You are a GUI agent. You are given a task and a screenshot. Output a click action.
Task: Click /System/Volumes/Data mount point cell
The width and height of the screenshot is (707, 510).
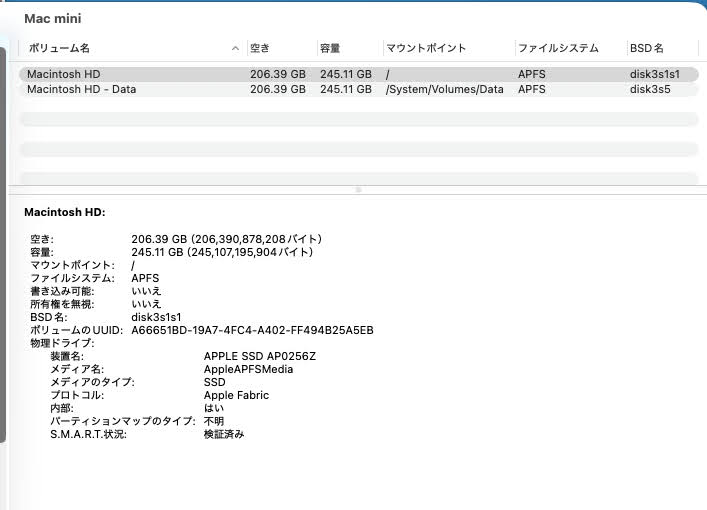445,89
